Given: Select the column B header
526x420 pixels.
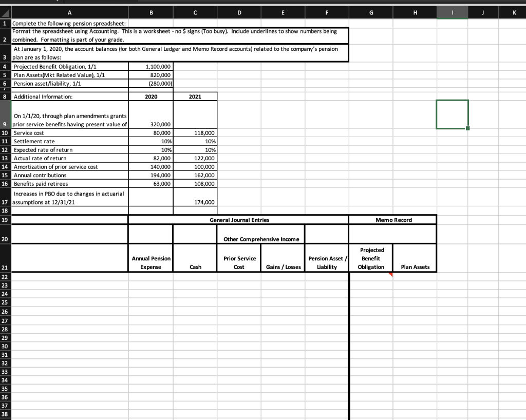Looking at the screenshot, I should tap(150, 12).
